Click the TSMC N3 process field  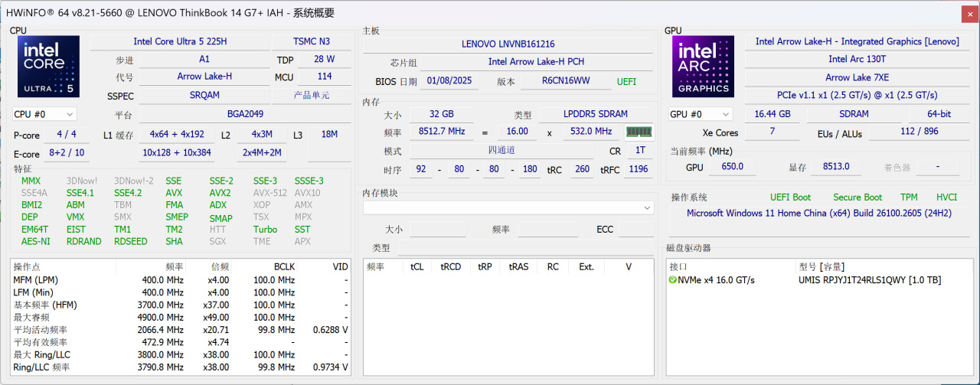[312, 41]
